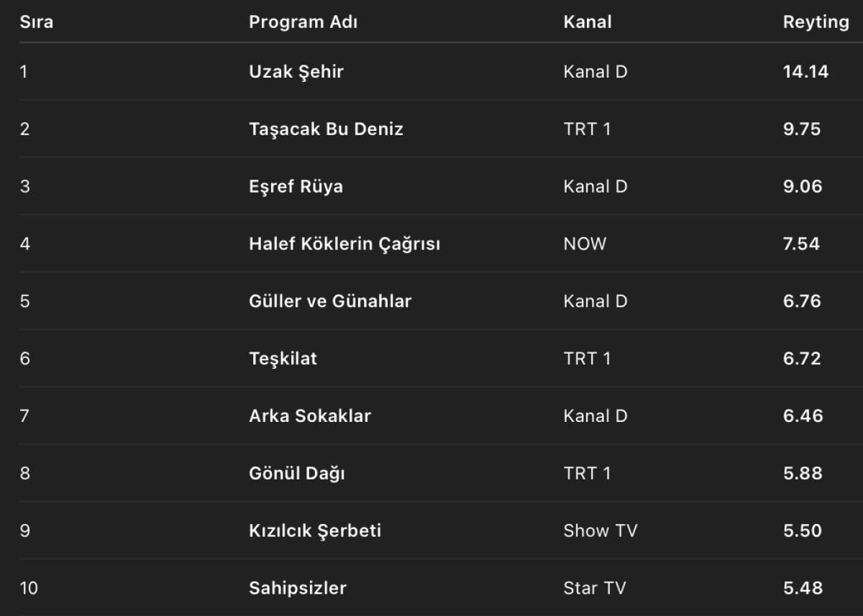Click the NOW channel label
Viewport: 863px width, 616px height.
coord(585,244)
